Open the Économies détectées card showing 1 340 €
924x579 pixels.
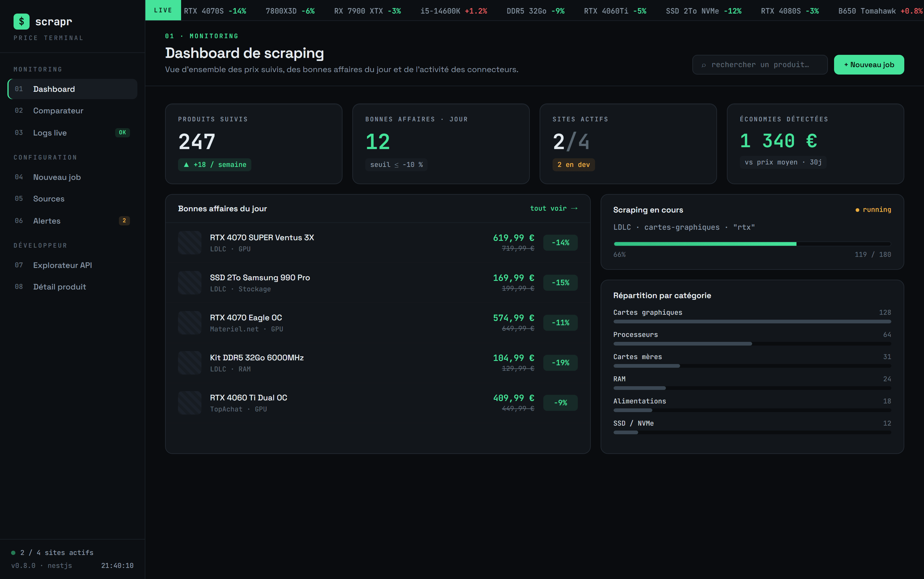click(815, 144)
